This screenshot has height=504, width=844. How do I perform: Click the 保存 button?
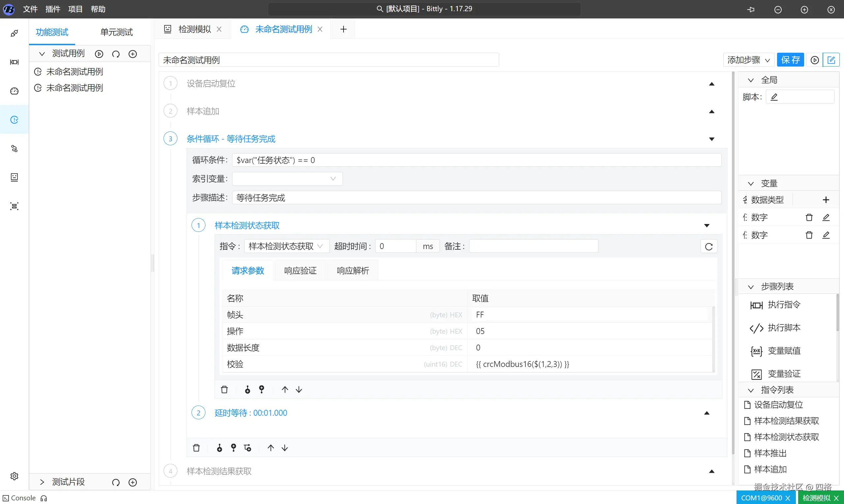[790, 60]
